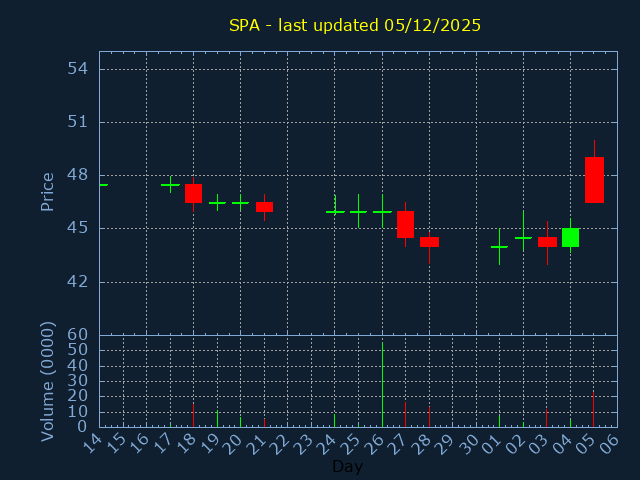This screenshot has width=640, height=480.
Task: Click the 'Volume (0000)' axis label
Action: [x=47, y=381]
